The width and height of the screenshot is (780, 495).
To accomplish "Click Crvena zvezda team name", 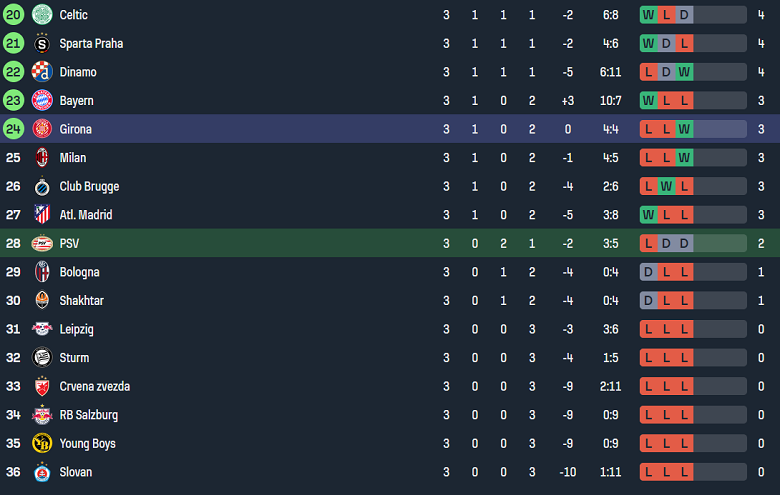I will [94, 386].
